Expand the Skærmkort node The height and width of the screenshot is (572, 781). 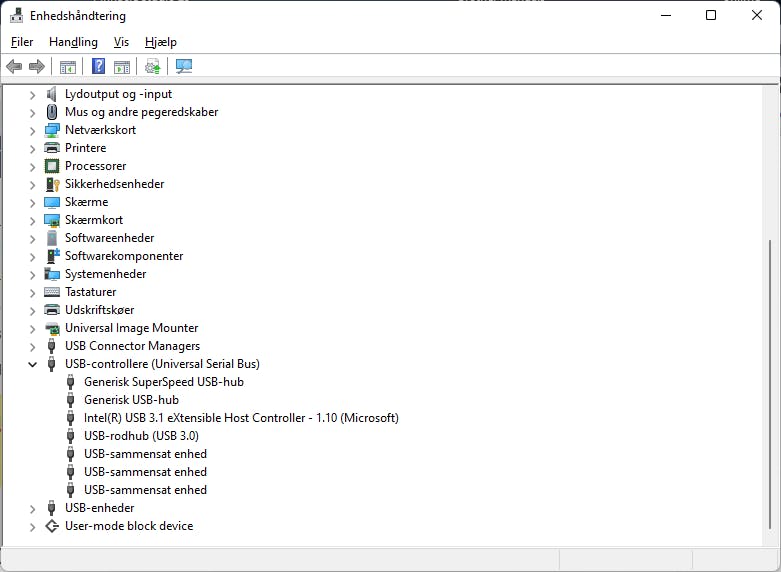32,221
